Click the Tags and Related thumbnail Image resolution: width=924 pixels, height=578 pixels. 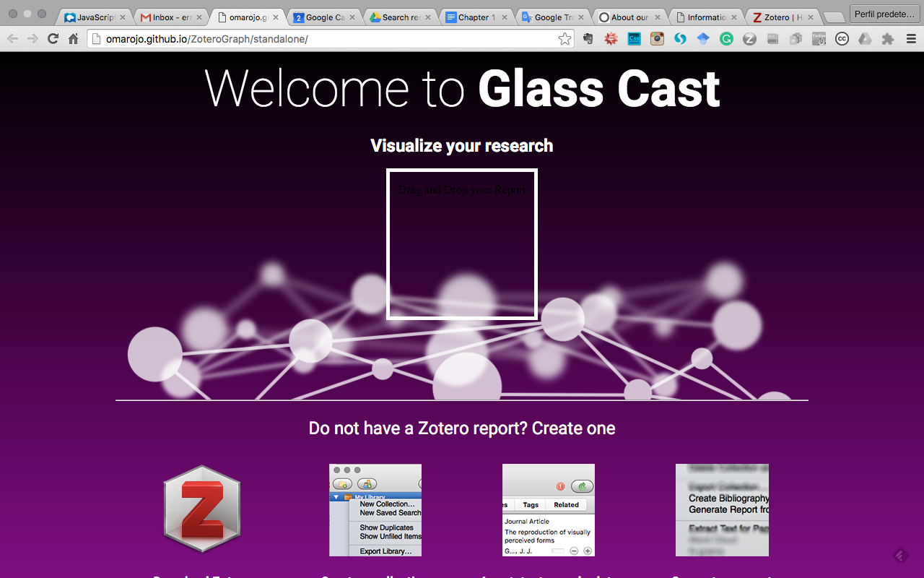click(x=549, y=510)
